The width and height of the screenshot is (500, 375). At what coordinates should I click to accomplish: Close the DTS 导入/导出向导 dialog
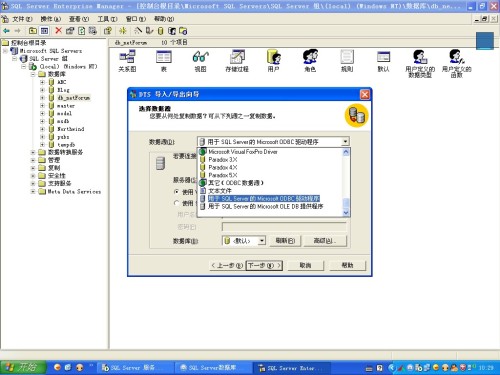pos(365,94)
